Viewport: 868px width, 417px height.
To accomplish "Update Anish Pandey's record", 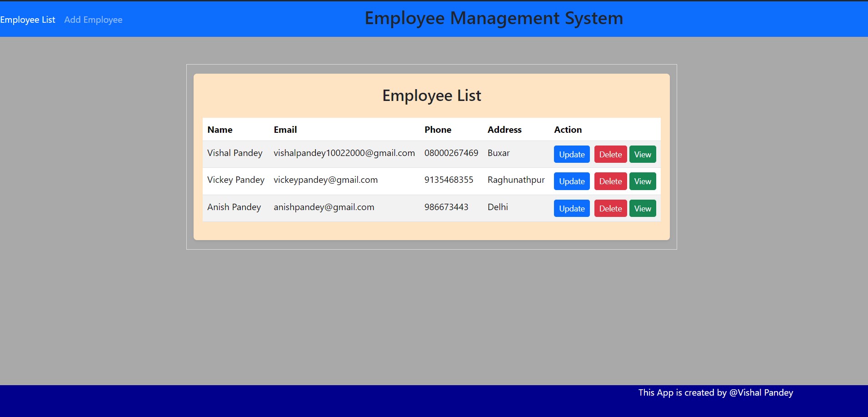I will [x=571, y=208].
